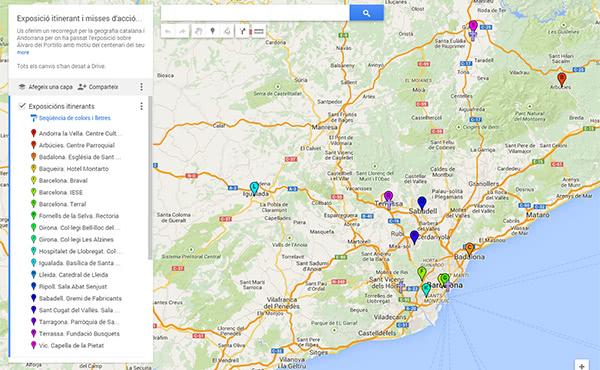Viewport: 600px width, 370px height.
Task: Select the add marker pin tool
Action: point(213,31)
